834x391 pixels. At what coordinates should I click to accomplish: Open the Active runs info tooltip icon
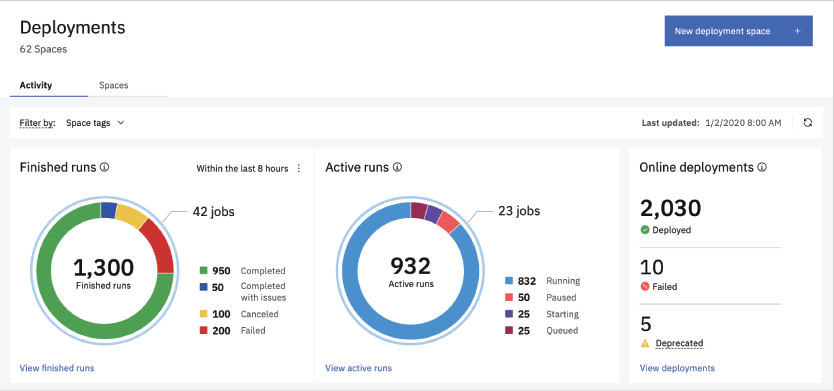[397, 168]
